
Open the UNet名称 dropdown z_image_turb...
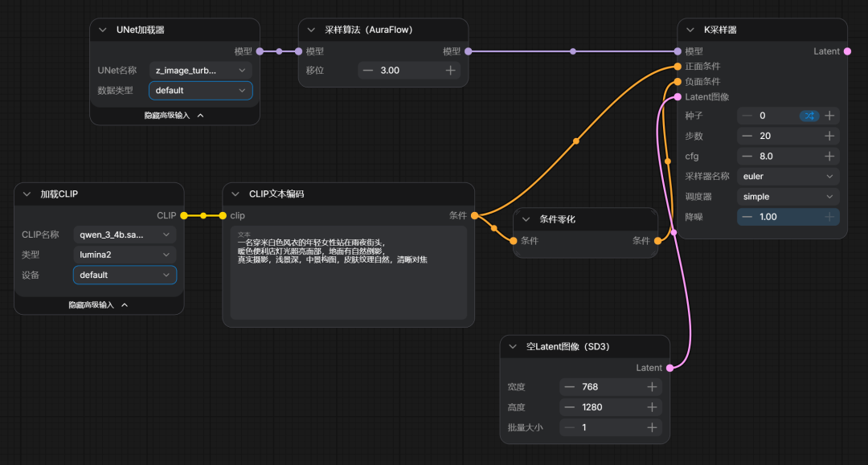200,70
